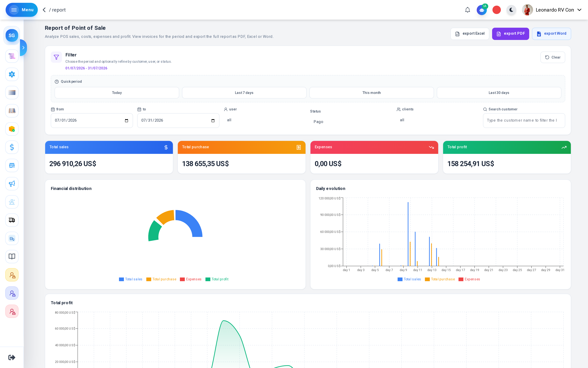Screen dimensions: 588x368
Task: Click trending down icon on Expenses card
Action: (431, 147)
